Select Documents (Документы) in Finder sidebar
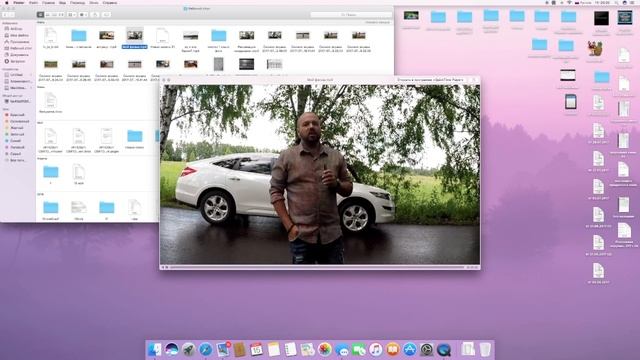Image resolution: width=640 pixels, height=360 pixels. (x=17, y=55)
